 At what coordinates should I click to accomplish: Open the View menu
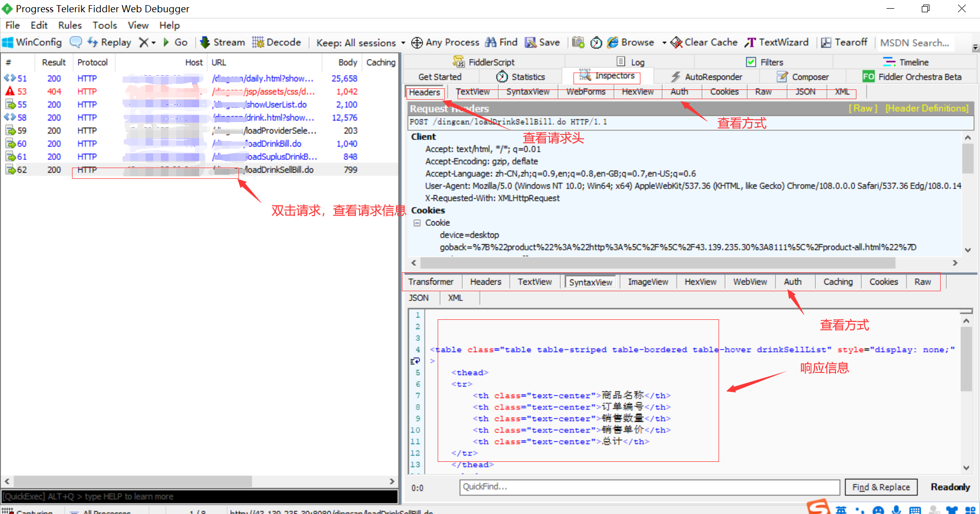coord(138,25)
